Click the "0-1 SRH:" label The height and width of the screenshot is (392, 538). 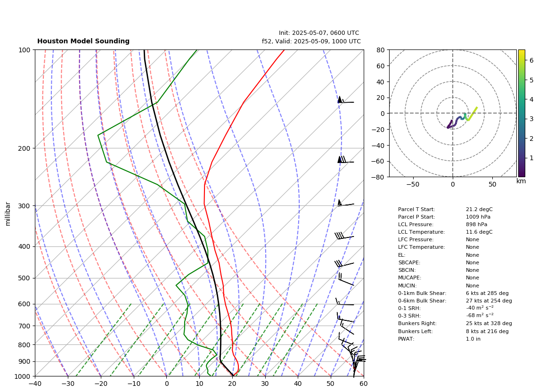(409, 309)
